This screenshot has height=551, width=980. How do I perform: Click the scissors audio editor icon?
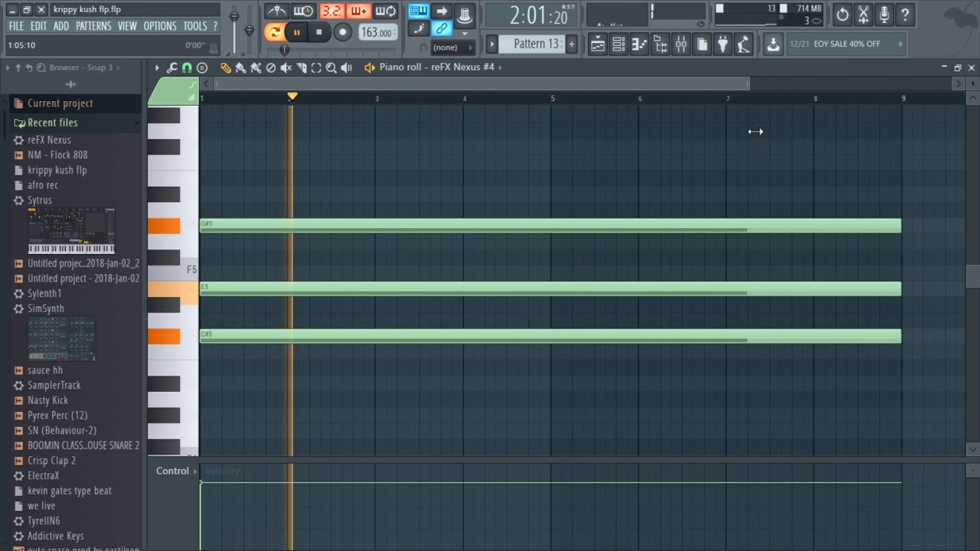coord(863,14)
